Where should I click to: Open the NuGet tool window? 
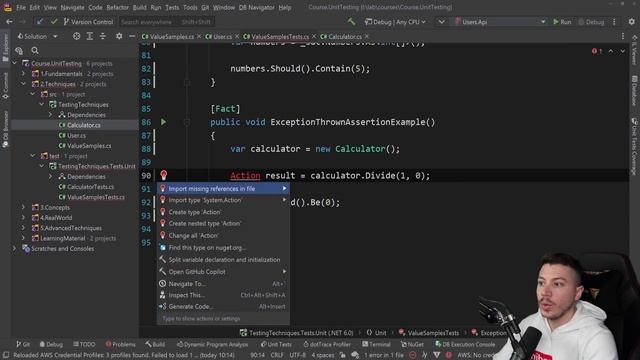point(412,344)
